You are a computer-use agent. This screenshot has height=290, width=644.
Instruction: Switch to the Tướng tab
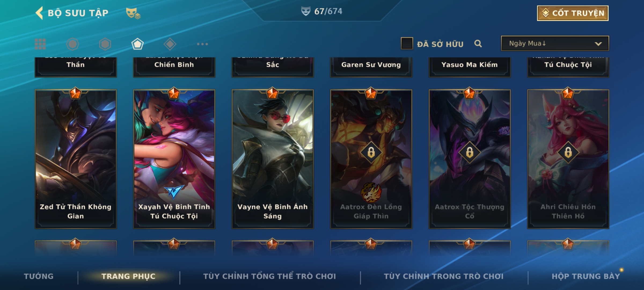(39, 276)
